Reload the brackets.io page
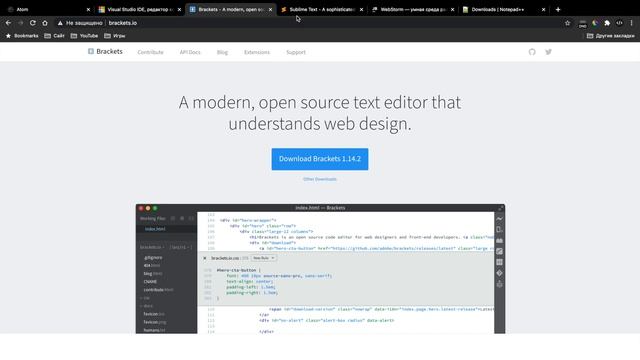The image size is (640, 360). [33, 23]
